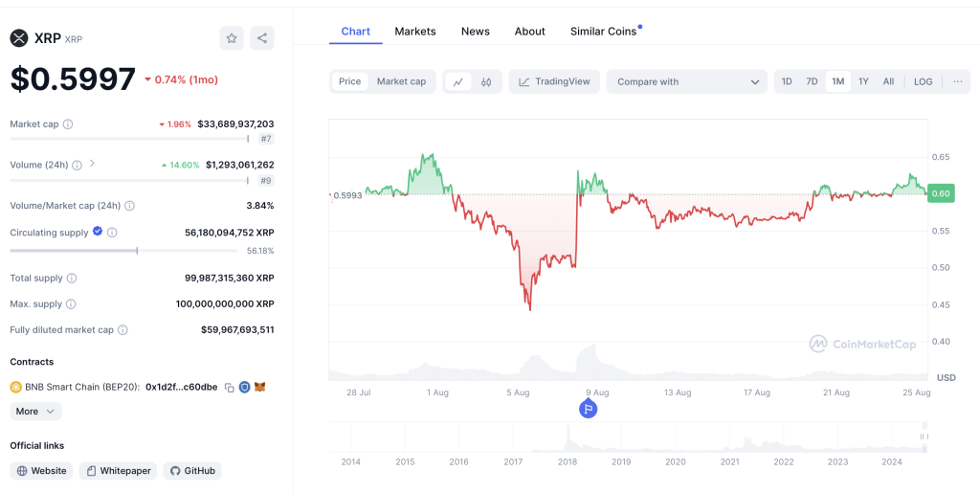Open Volume/Market cap (24h) info icon
Image resolution: width=980 pixels, height=493 pixels.
(129, 206)
